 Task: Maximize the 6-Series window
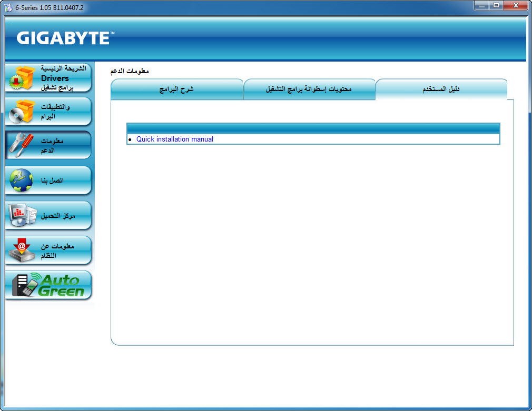tap(496, 6)
